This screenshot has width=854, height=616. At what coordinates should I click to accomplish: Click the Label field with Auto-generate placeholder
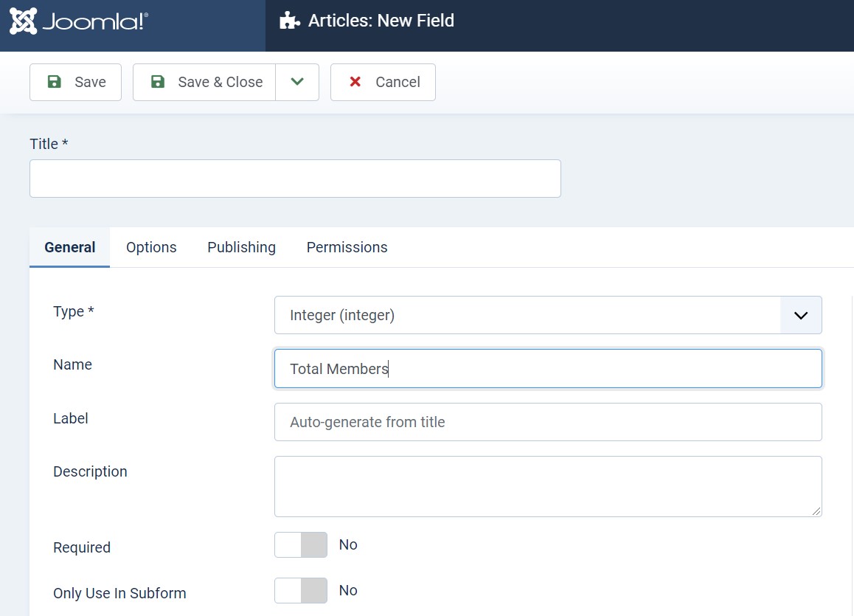548,422
